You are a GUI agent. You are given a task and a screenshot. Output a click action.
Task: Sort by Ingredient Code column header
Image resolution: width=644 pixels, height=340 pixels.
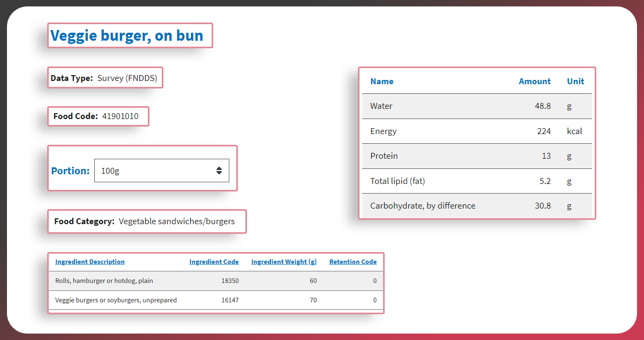pos(214,262)
